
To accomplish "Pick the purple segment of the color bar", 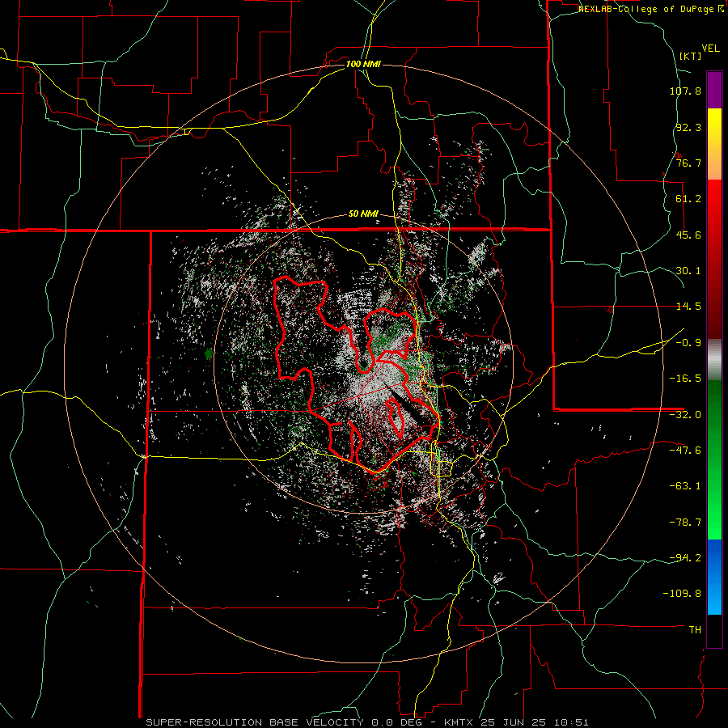I will click(x=714, y=91).
